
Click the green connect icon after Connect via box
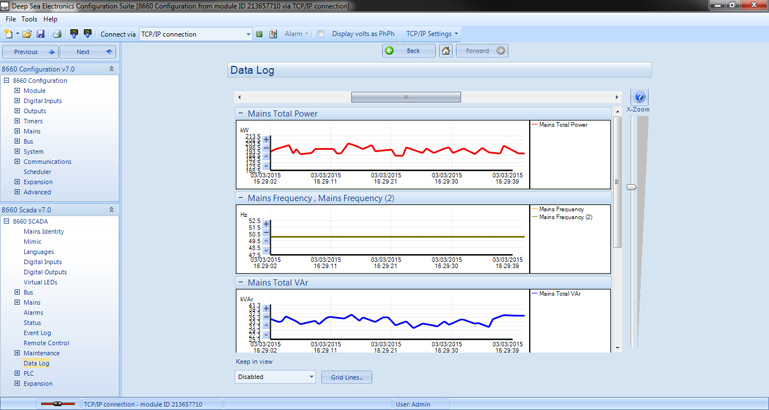(x=259, y=34)
